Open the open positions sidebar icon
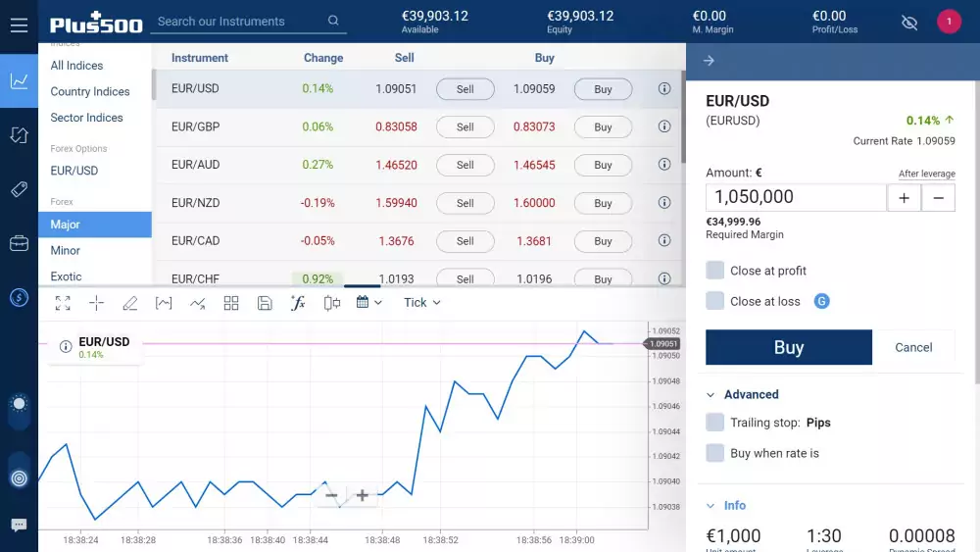The image size is (980, 552). 19,135
